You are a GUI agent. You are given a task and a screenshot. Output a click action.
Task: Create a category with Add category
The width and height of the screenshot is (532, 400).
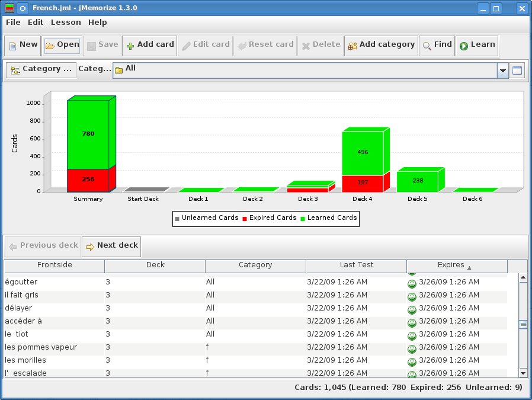381,46
